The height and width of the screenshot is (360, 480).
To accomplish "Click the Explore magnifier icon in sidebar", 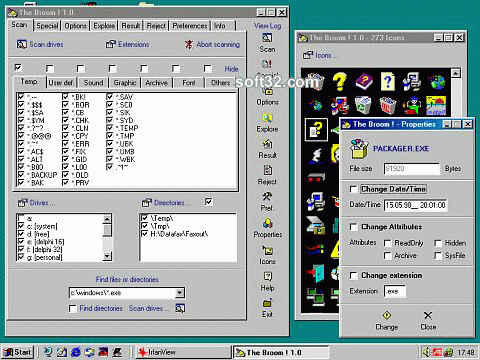I will [x=267, y=117].
